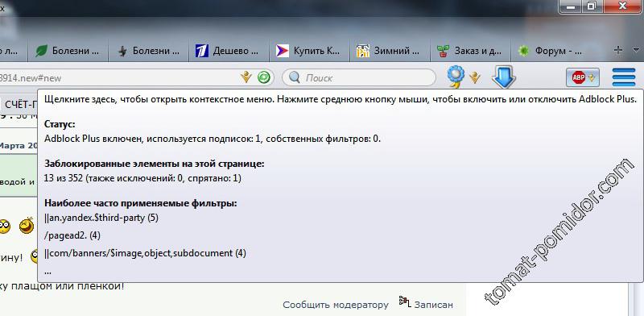
Task: Click the green circular icon in the address bar
Action: (264, 77)
